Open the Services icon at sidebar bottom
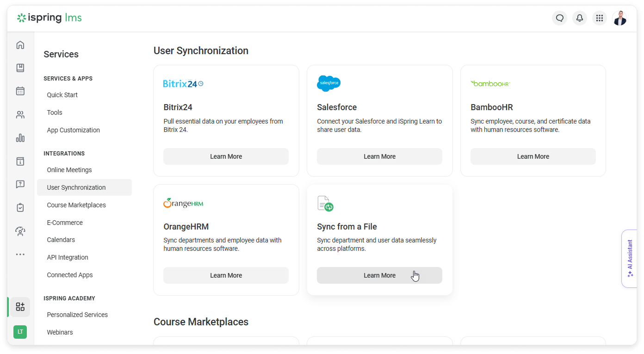 20,307
